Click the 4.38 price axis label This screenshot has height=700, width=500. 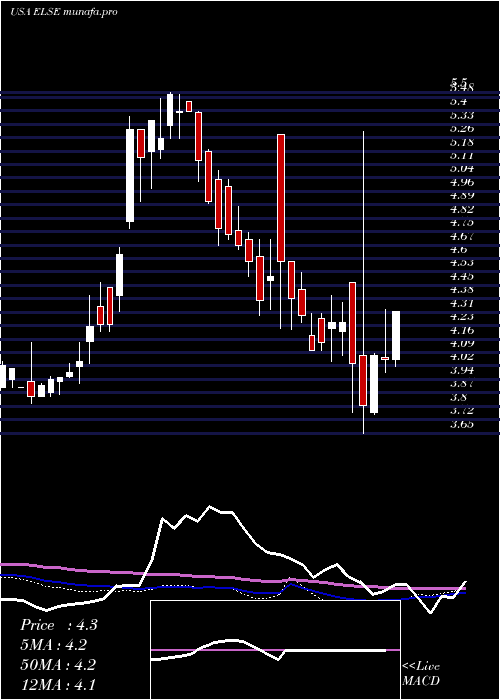tap(462, 289)
